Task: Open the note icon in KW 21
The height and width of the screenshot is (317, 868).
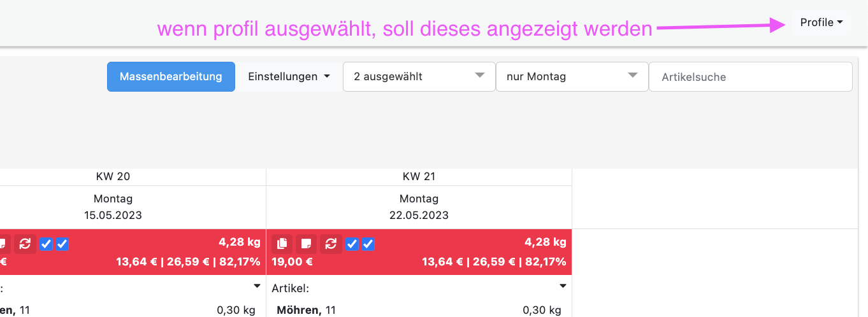Action: 307,244
